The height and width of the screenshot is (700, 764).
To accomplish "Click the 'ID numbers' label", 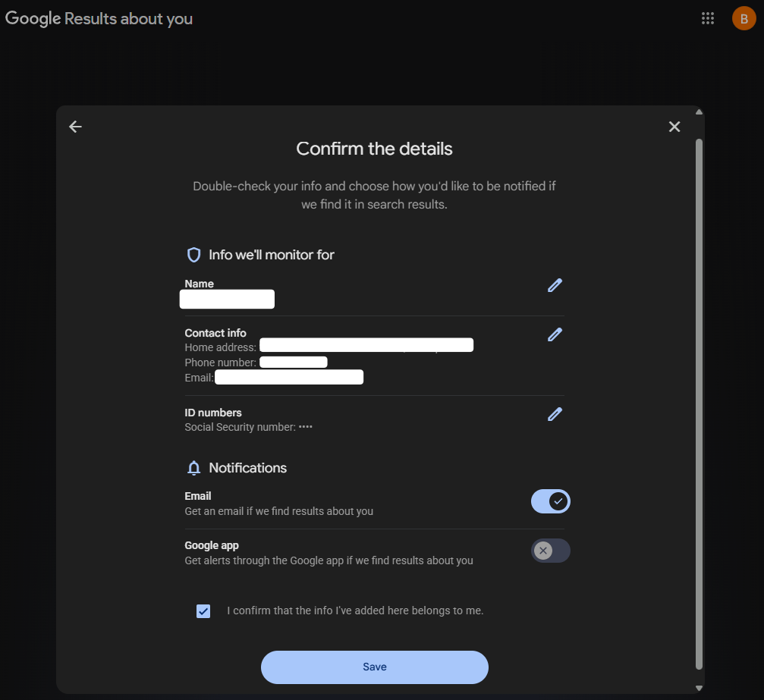I will coord(213,413).
